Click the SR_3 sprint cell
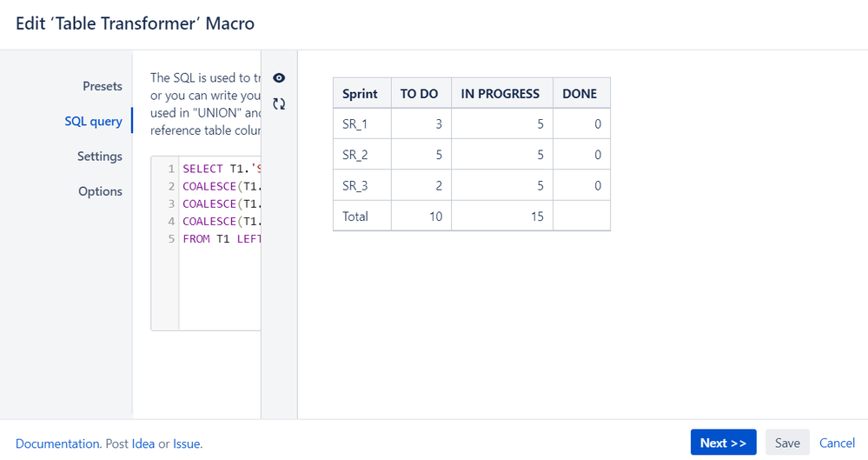Viewport: 868px width, 460px height. [355, 185]
